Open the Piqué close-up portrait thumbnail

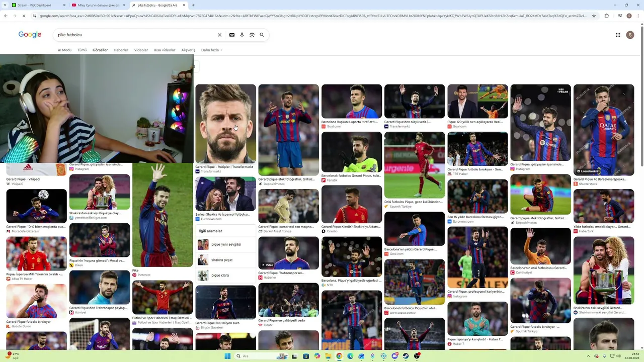click(x=225, y=124)
